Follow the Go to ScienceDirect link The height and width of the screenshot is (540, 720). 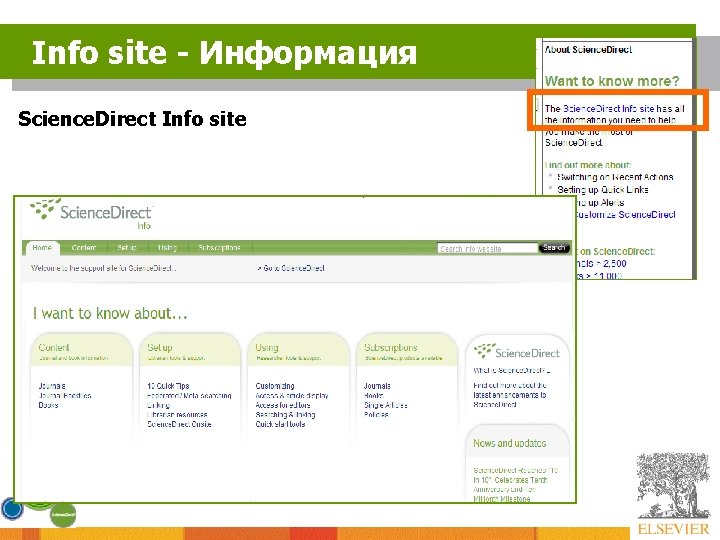[291, 268]
